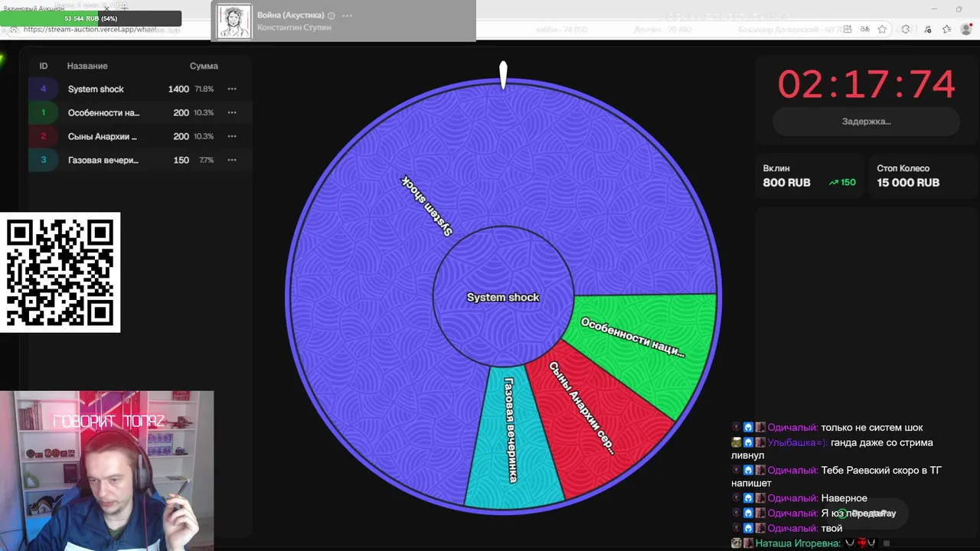This screenshot has height=551, width=980.
Task: Click chat message 'Наверное'
Action: 844,498
